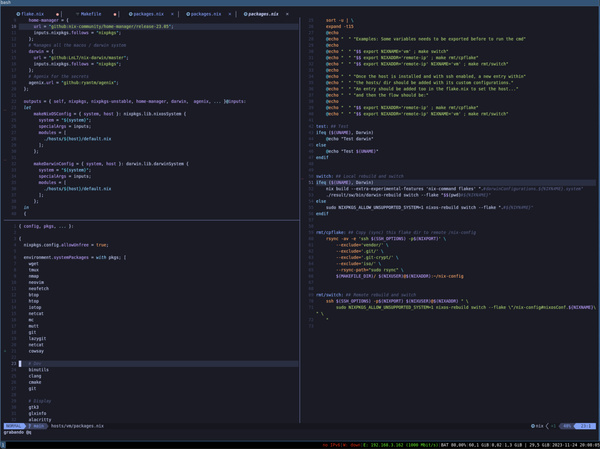Screen dimensions: 600x449
Task: Select the active packages.nix tab
Action: click(262, 14)
